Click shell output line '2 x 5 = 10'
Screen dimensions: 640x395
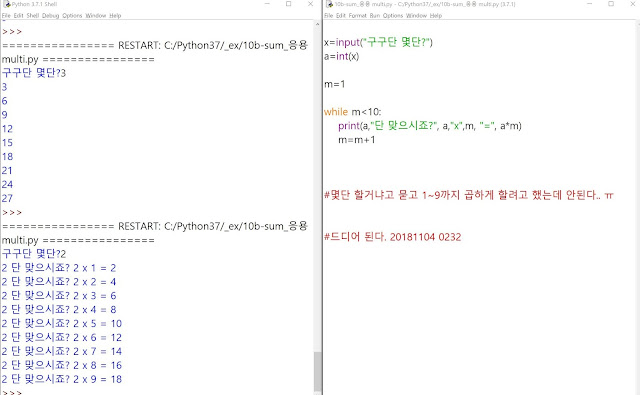[x=62, y=323]
